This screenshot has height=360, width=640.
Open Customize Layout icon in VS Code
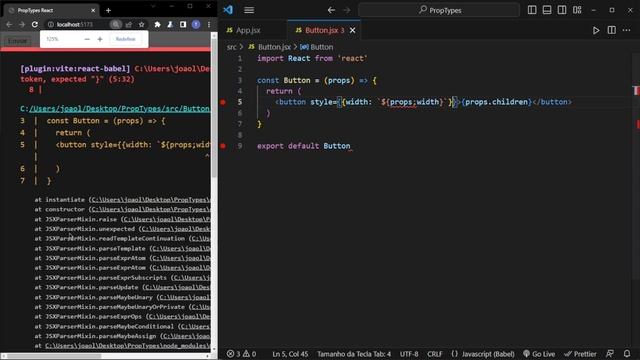pyautogui.click(x=577, y=10)
